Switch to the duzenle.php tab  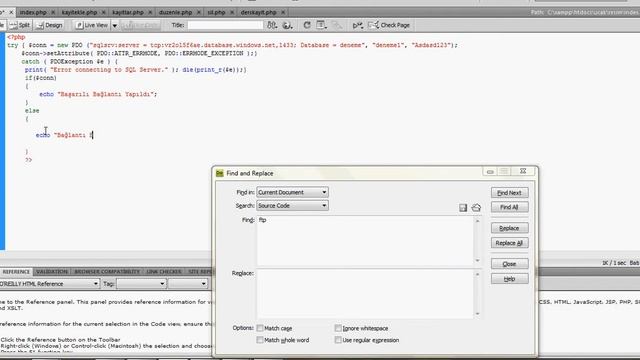[x=176, y=12]
